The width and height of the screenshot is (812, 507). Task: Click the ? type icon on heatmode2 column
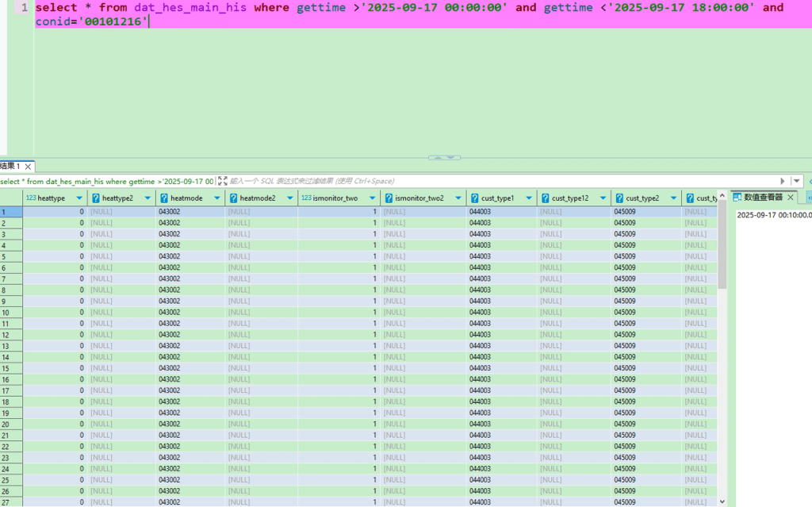click(233, 198)
